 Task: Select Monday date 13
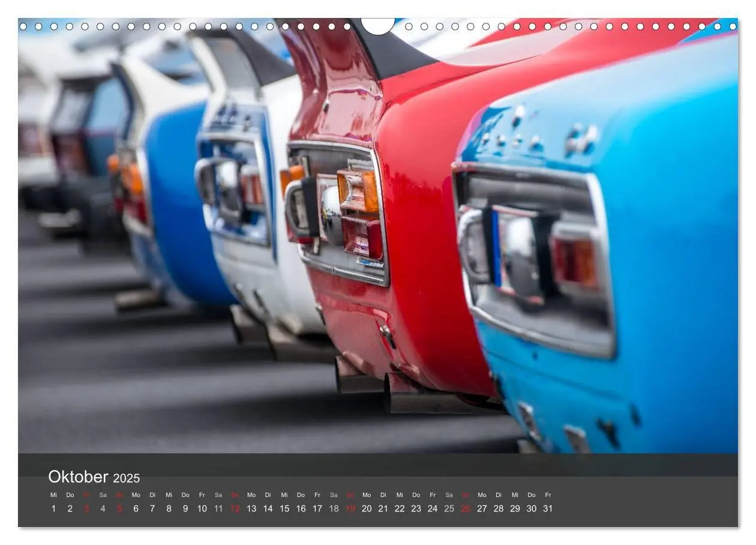point(251,508)
